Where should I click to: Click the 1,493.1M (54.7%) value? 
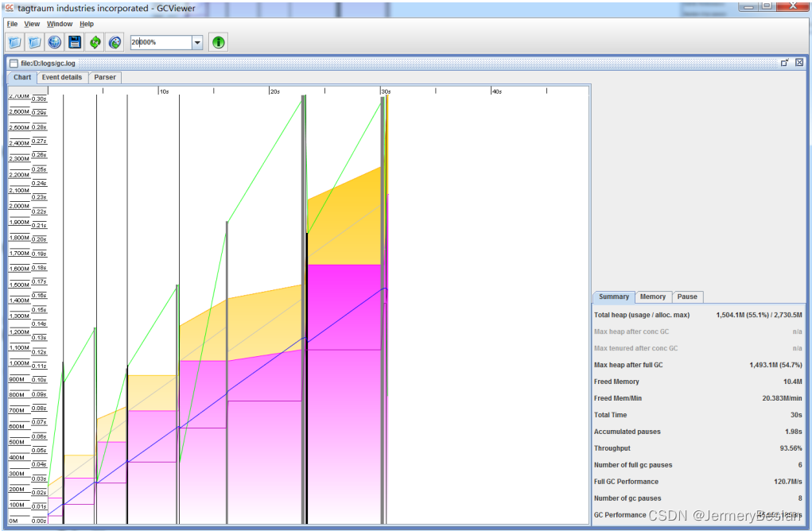[x=775, y=365]
